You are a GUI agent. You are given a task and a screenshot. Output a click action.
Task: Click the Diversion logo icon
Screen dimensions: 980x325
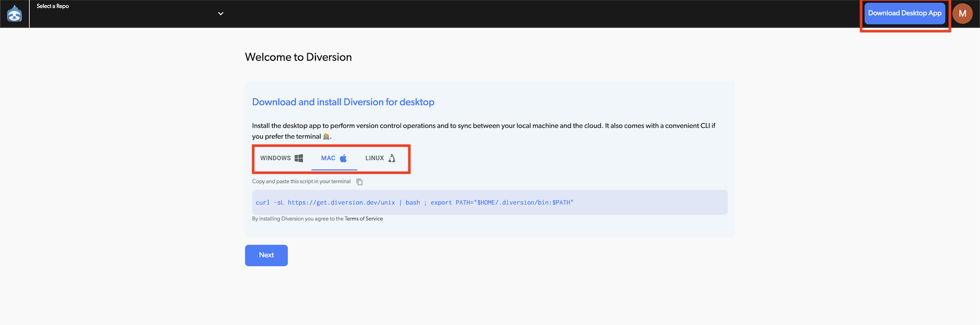[14, 14]
